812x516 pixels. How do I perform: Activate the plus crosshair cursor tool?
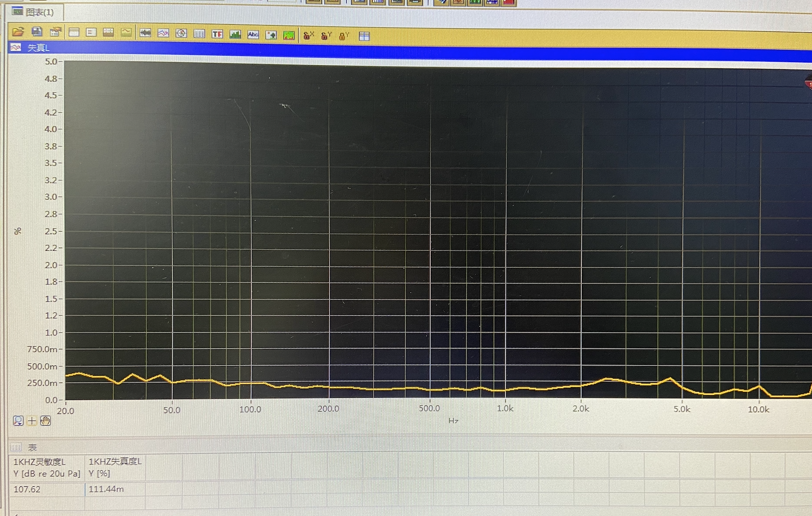(x=32, y=421)
